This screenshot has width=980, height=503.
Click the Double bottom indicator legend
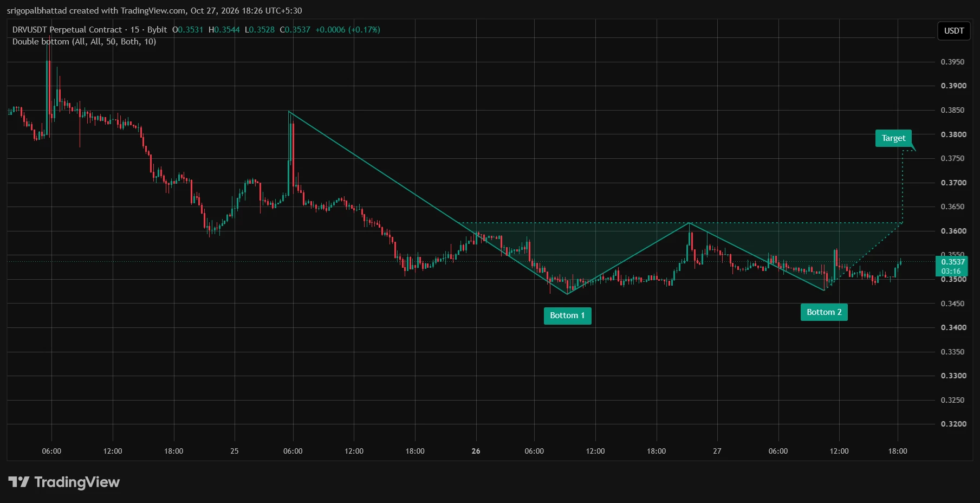[x=84, y=42]
